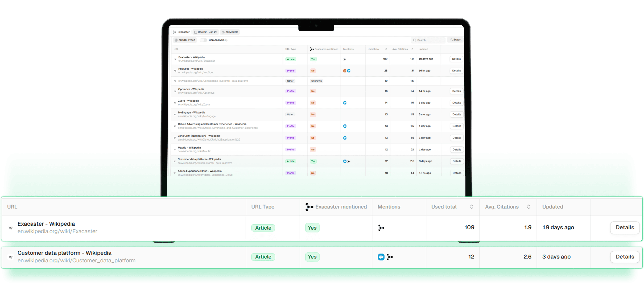Open Details for Optimove row
644x285 pixels.
[457, 91]
